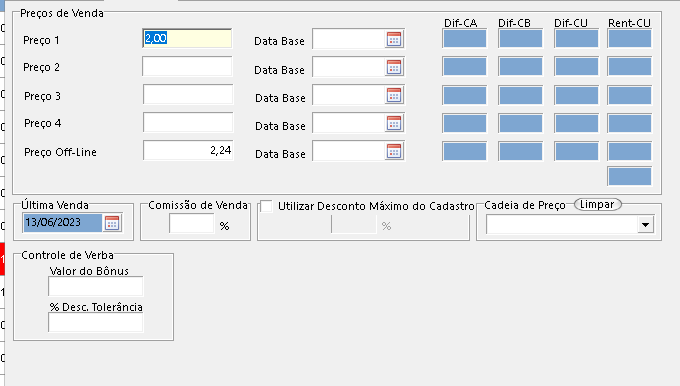The width and height of the screenshot is (680, 386).
Task: Focus the Preço 3 input field
Action: (188, 95)
